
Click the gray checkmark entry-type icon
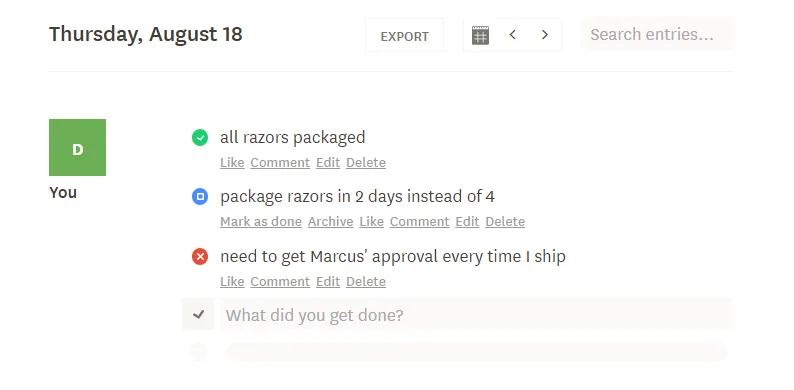point(198,315)
